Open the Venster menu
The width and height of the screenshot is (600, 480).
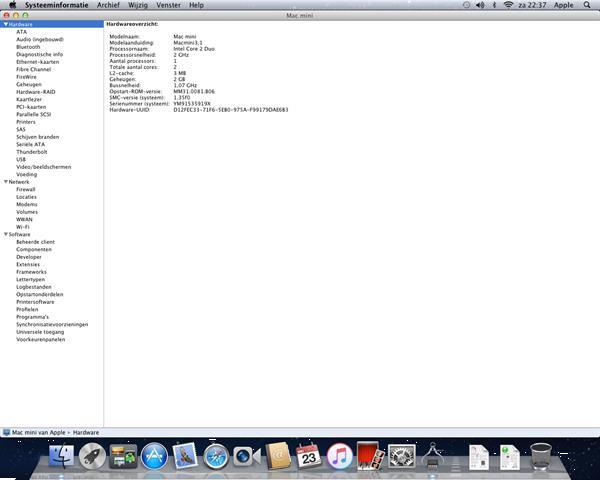(168, 5)
